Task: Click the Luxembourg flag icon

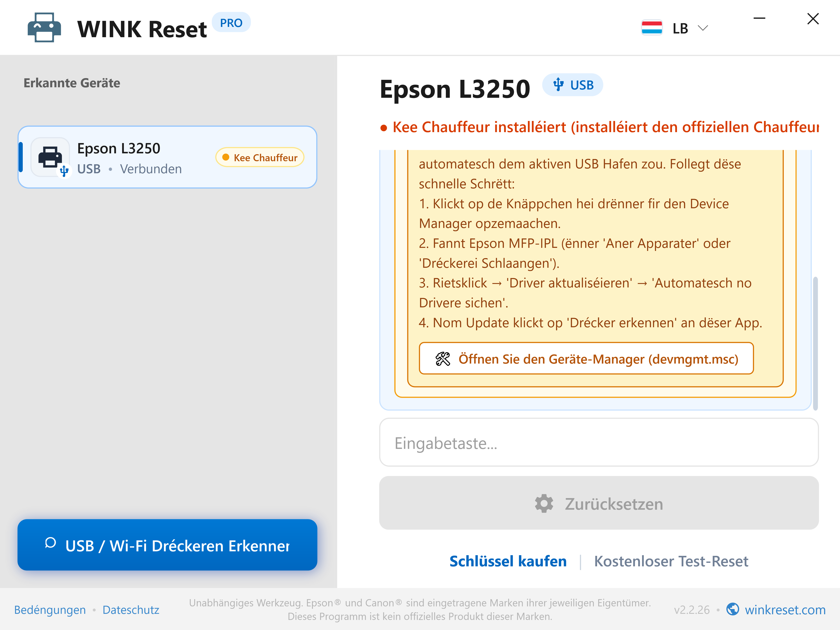Action: 652,28
